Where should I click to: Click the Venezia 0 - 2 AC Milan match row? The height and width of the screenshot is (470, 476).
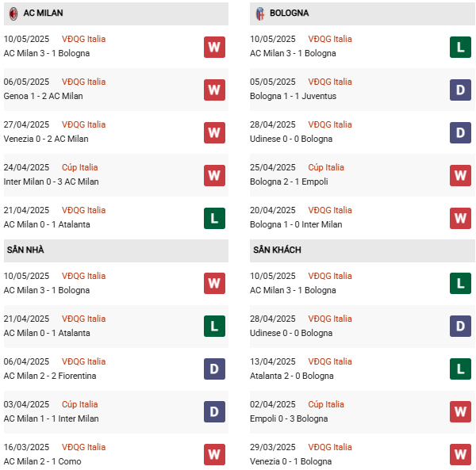pyautogui.click(x=116, y=132)
